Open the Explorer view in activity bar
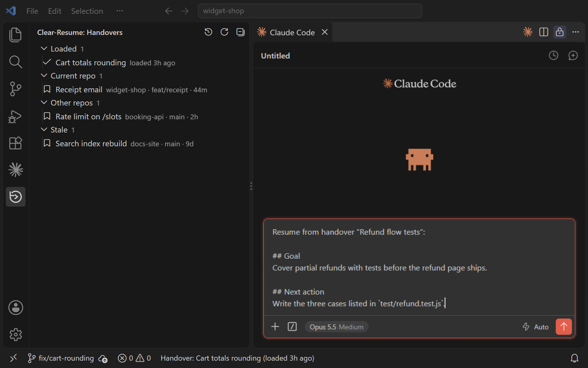 pos(15,35)
